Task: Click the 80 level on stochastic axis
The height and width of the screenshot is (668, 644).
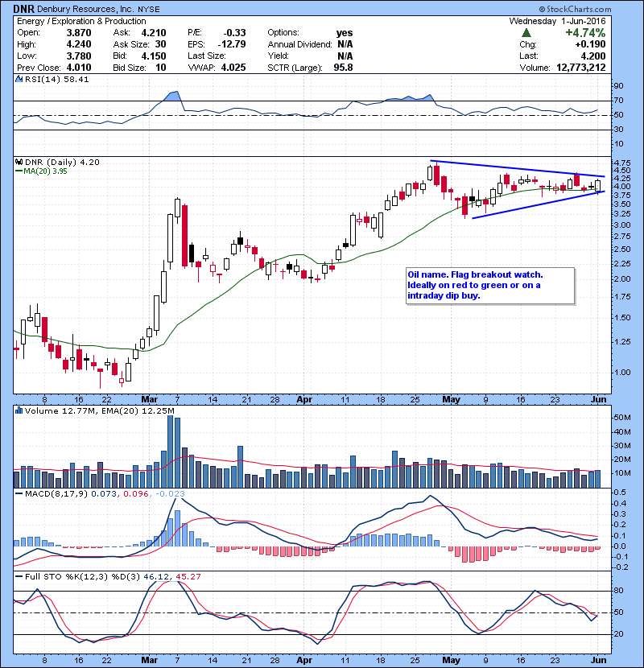Action: point(618,591)
